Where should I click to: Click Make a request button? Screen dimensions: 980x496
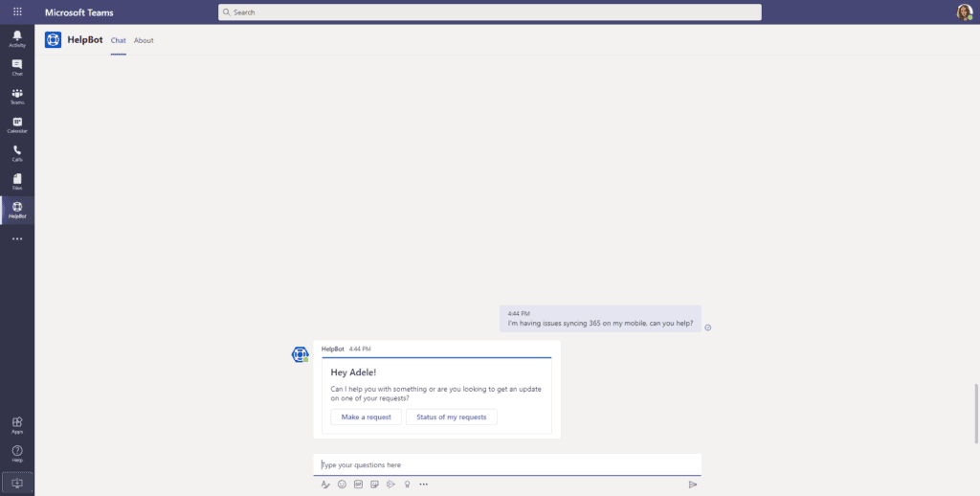pos(367,417)
